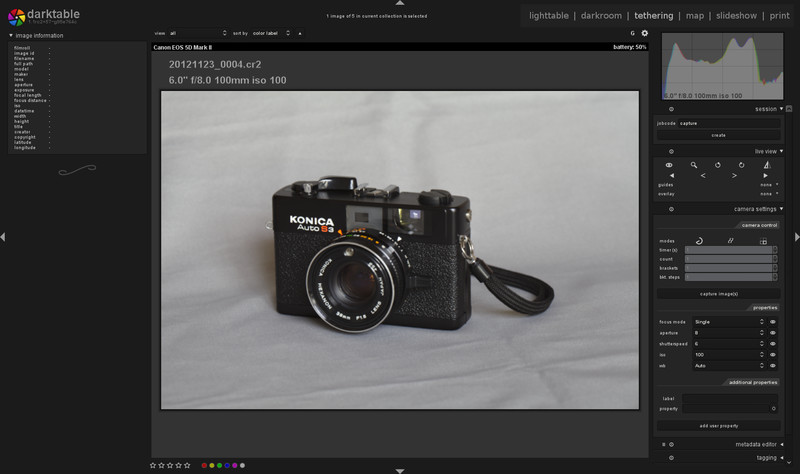The width and height of the screenshot is (800, 474).
Task: Open the map view
Action: pos(694,16)
